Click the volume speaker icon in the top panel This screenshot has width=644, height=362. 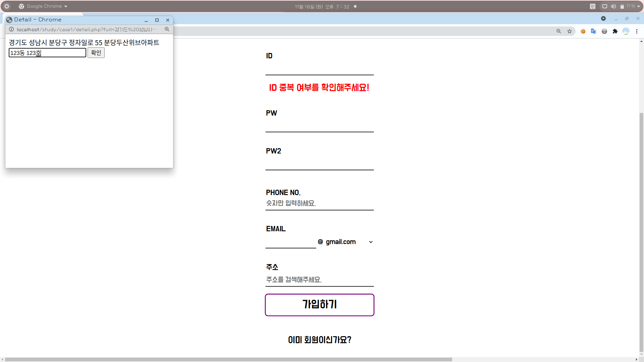coord(613,6)
